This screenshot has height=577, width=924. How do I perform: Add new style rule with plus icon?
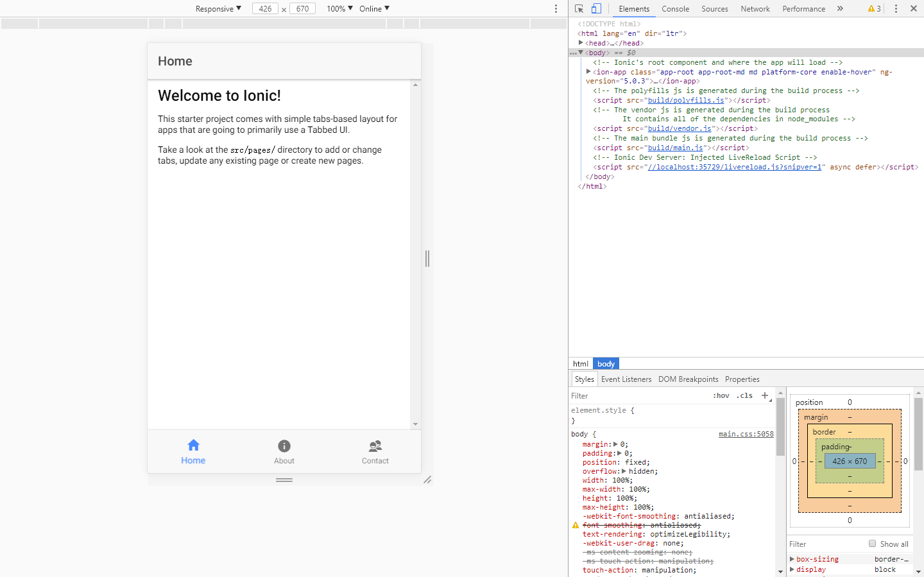[765, 395]
